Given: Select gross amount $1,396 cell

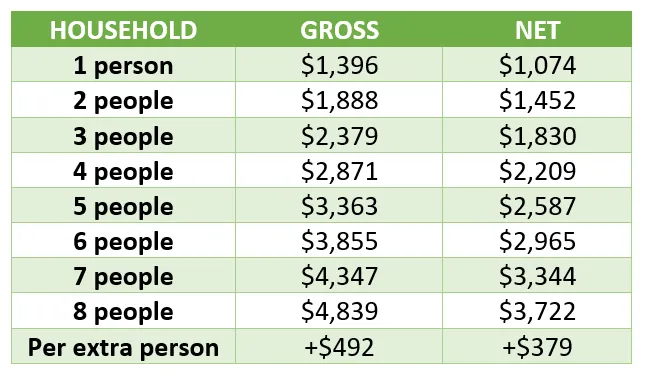Looking at the screenshot, I should [x=339, y=65].
